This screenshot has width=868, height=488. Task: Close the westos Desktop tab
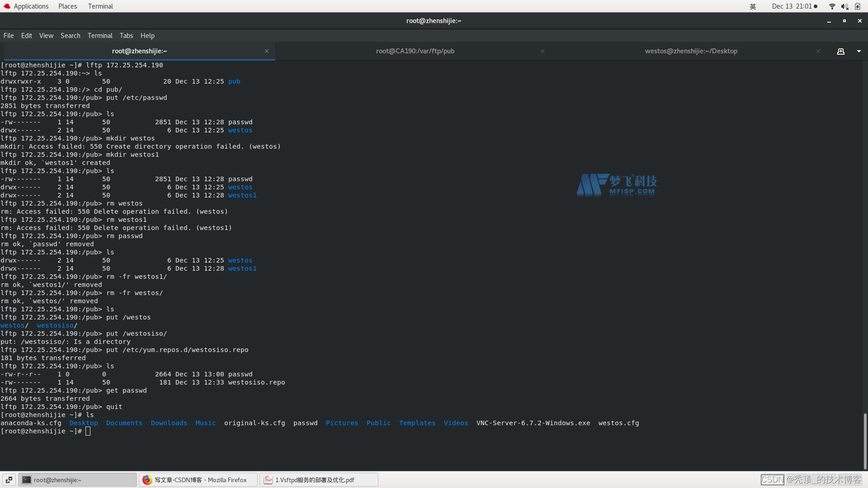pos(818,51)
